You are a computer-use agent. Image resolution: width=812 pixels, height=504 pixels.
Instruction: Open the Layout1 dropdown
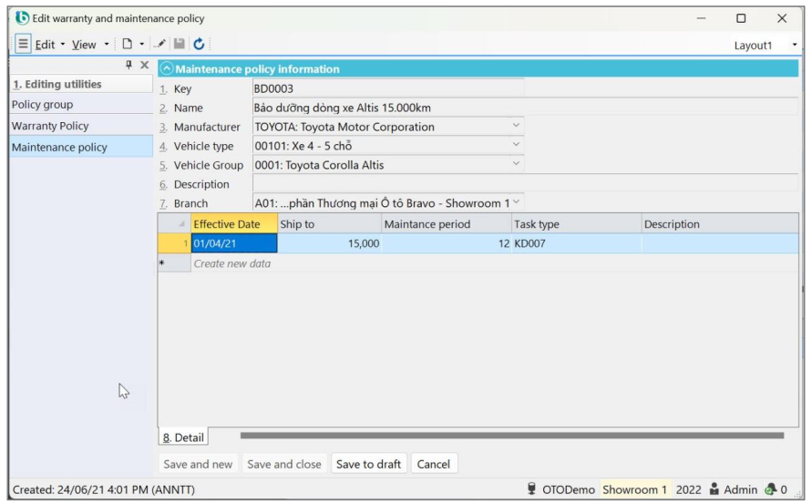pos(794,44)
